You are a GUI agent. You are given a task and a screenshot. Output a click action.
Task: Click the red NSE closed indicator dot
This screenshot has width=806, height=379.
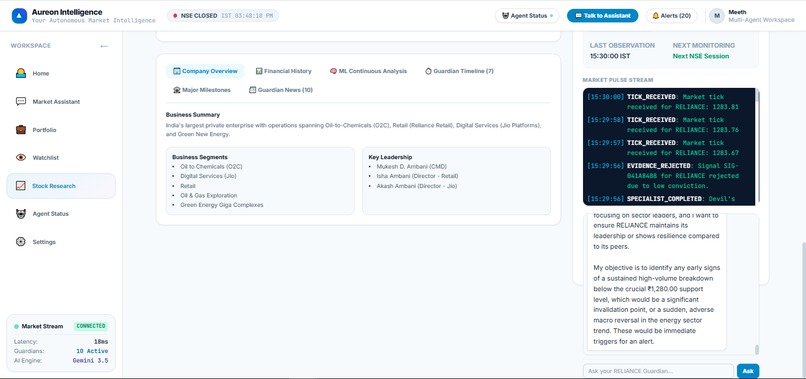tap(175, 16)
